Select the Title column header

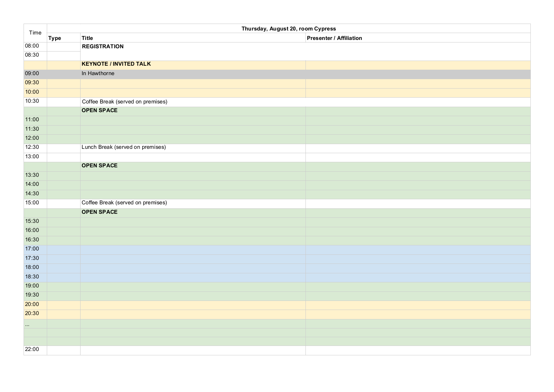[87, 38]
